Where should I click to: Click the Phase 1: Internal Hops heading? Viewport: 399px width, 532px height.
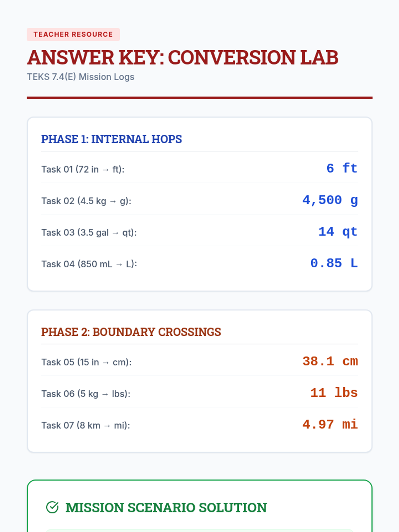coord(111,139)
